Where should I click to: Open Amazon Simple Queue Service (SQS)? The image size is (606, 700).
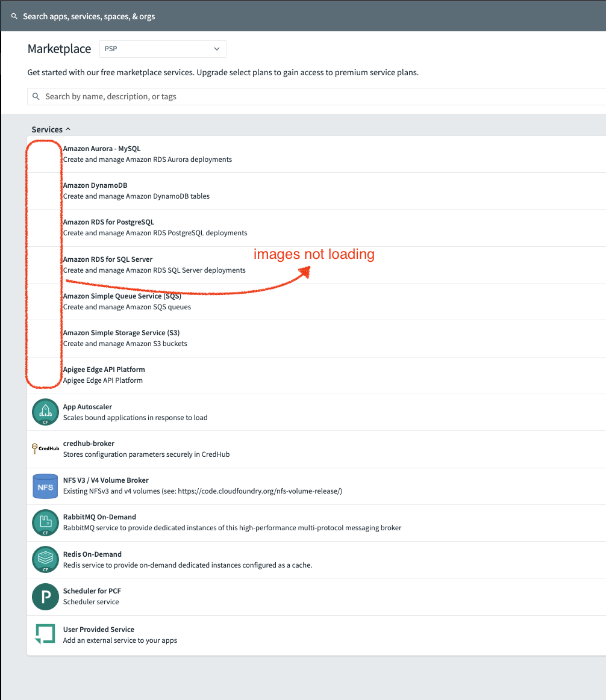[x=122, y=296]
